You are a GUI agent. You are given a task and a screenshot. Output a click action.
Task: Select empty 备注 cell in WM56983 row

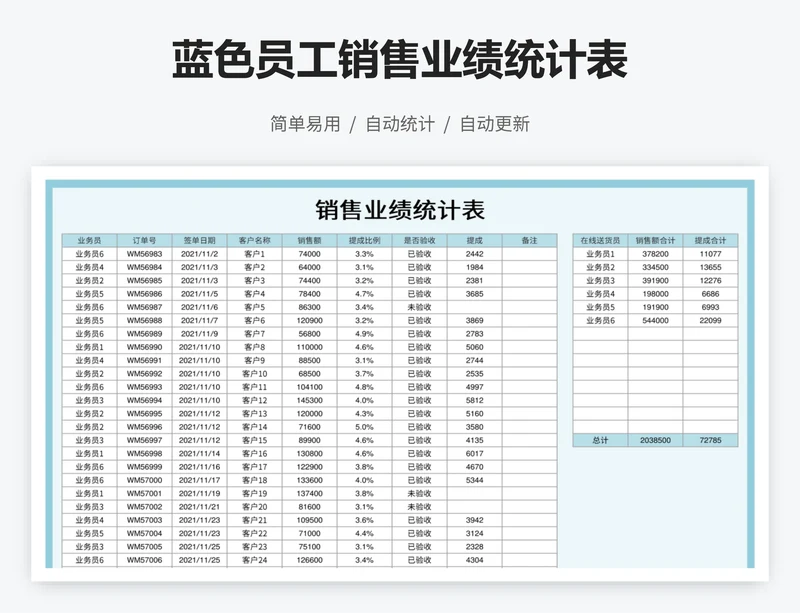530,254
